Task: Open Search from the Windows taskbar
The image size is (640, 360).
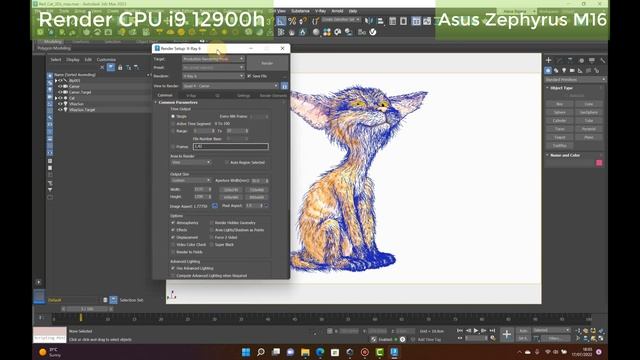Action: pyautogui.click(x=261, y=352)
